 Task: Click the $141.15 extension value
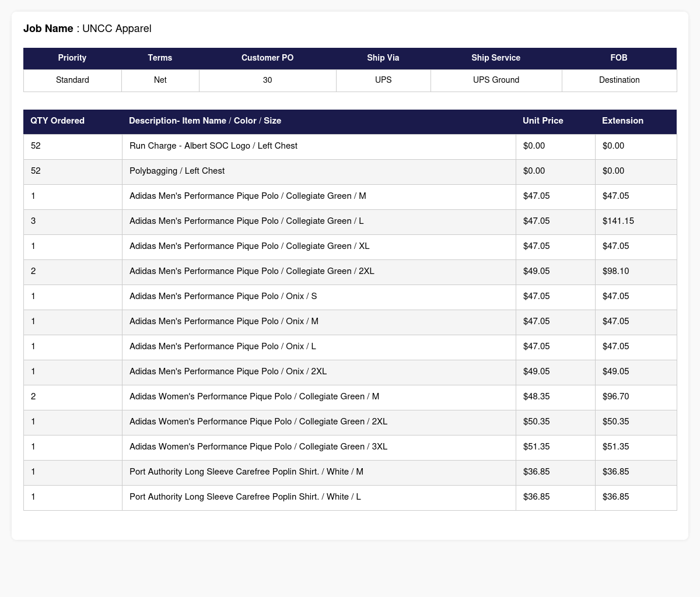coord(618,221)
